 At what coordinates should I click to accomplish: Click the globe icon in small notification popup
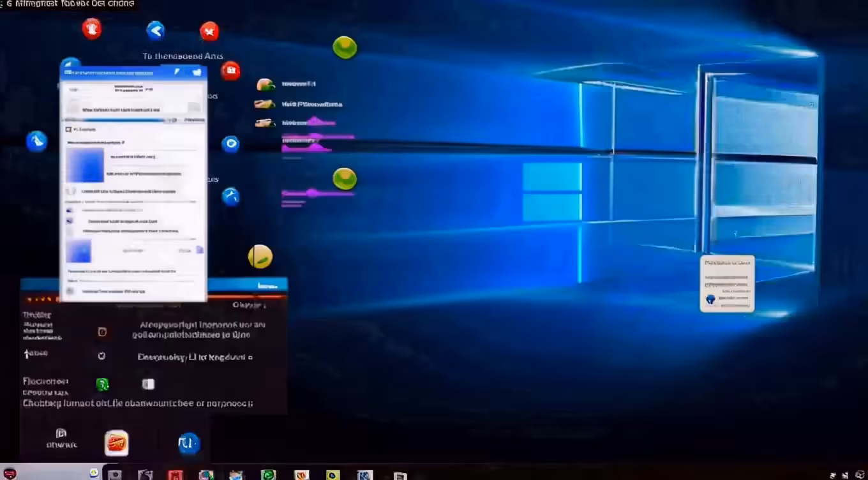[x=710, y=299]
